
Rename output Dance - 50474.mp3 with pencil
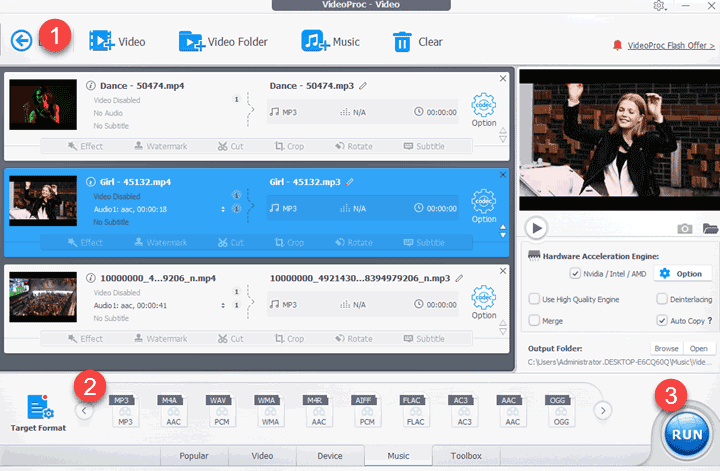coord(363,86)
